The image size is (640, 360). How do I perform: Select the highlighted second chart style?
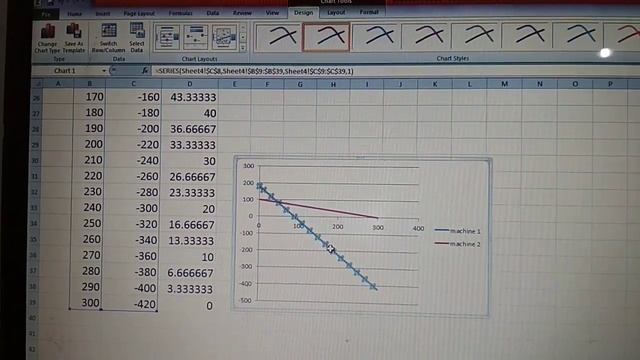(326, 37)
